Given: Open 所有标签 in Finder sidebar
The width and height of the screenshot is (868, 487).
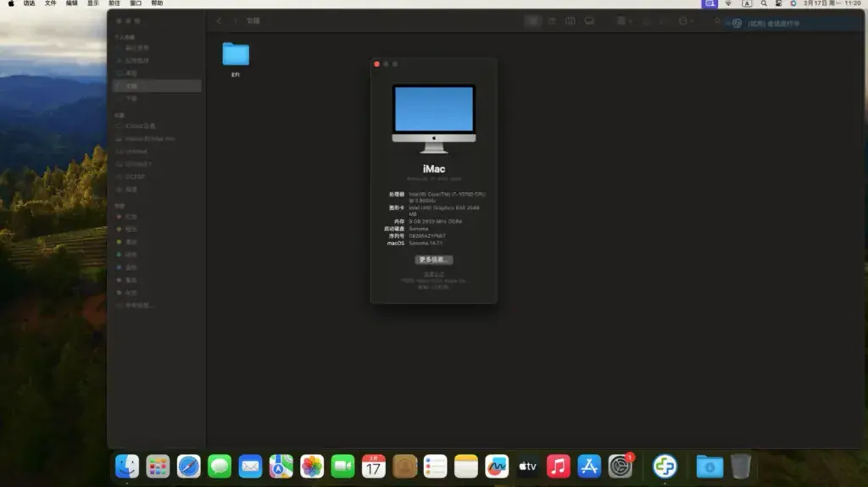Looking at the screenshot, I should [157, 306].
